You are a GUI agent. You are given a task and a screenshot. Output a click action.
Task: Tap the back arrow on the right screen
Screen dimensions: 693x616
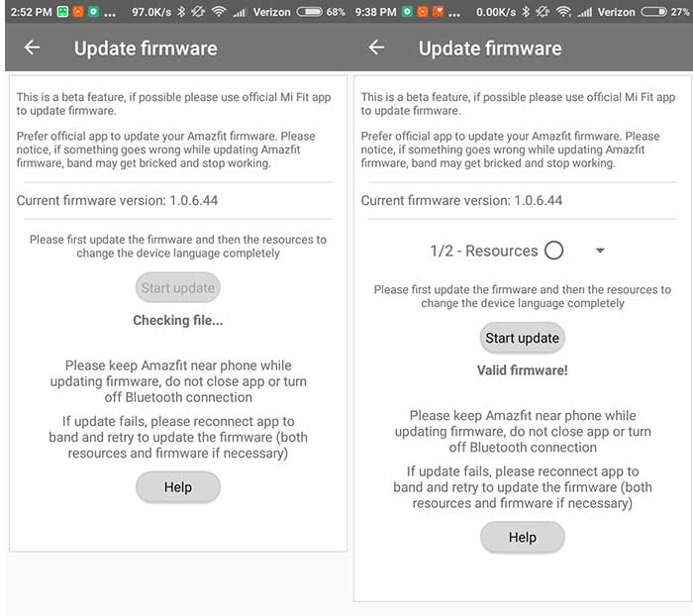pos(376,48)
